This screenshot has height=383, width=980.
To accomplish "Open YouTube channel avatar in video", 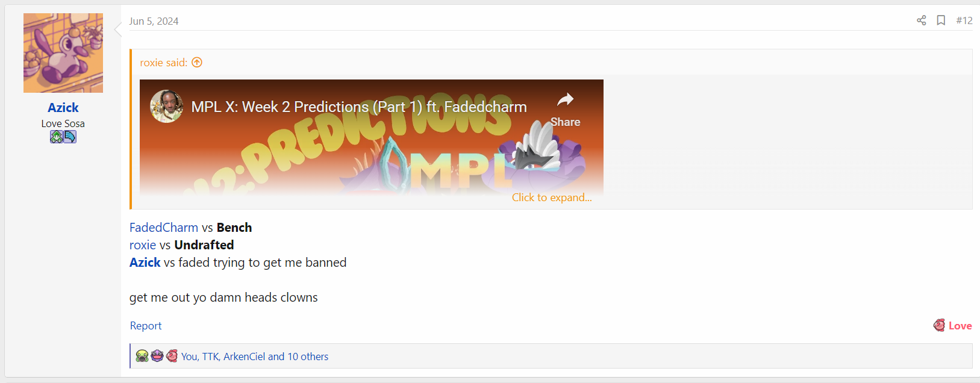I will 166,107.
